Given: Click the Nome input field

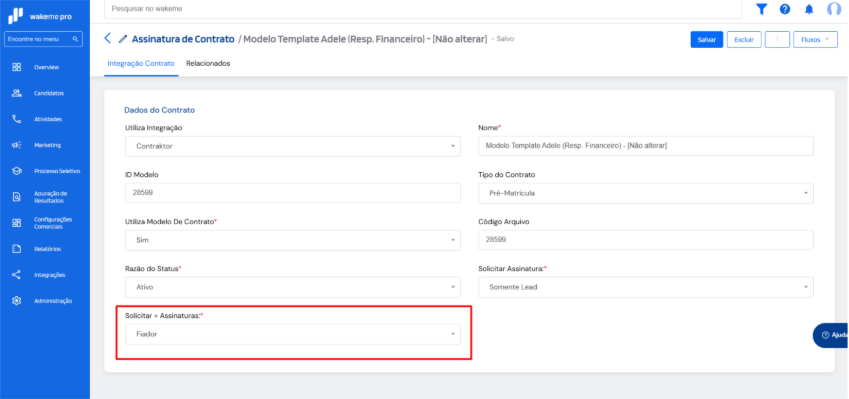Looking at the screenshot, I should 646,146.
